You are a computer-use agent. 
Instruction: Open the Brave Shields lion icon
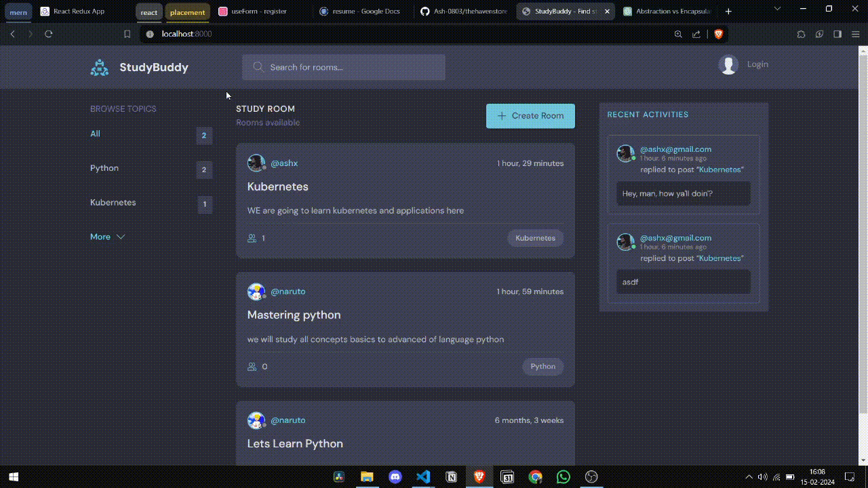(x=718, y=34)
